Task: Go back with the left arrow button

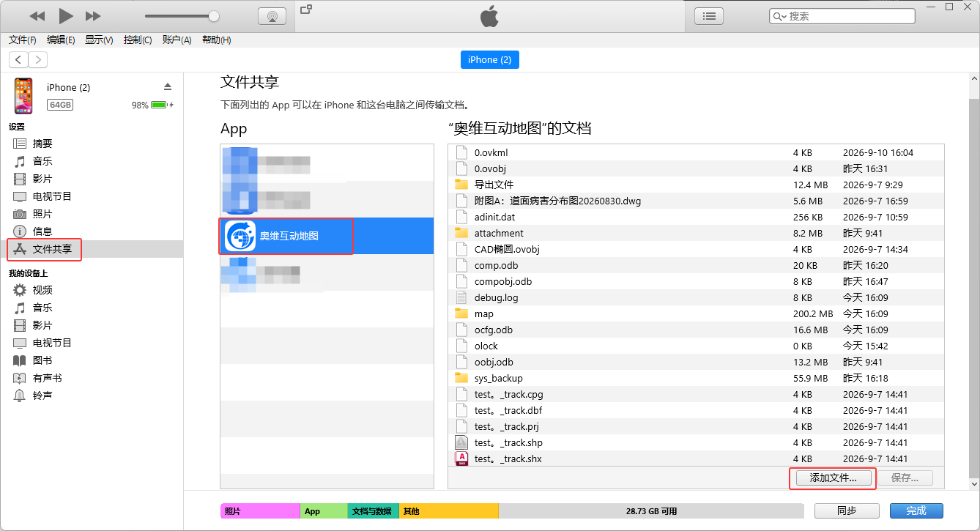Action: [x=18, y=60]
